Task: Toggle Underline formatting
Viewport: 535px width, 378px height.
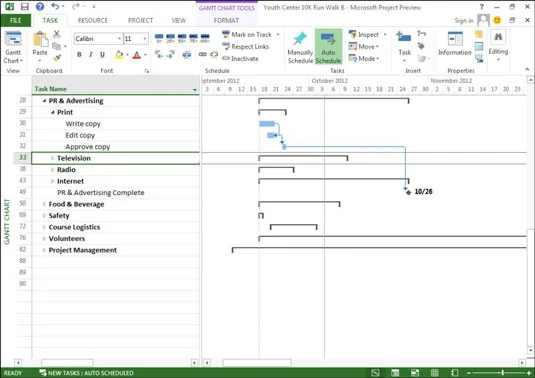Action: pyautogui.click(x=102, y=54)
